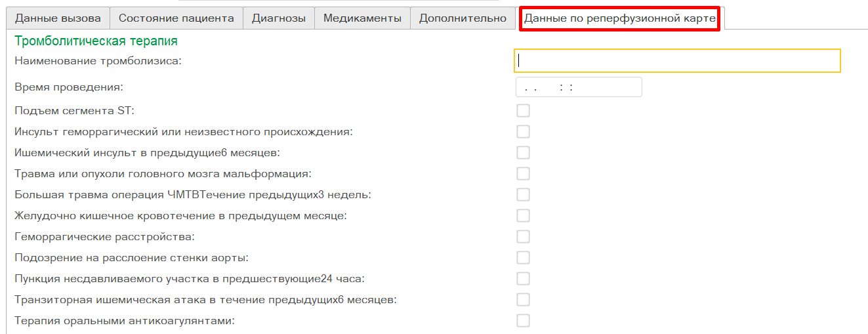The image size is (868, 334).
Task: Click the Время проведения date field
Action: click(579, 87)
